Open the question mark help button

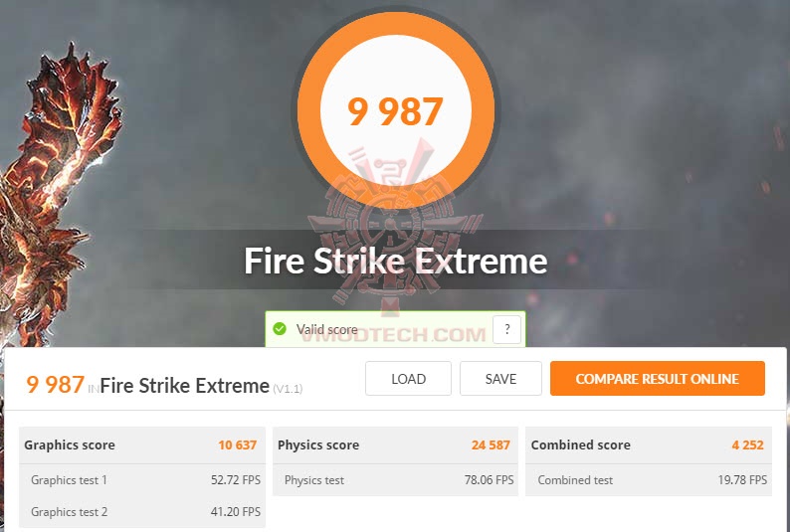506,330
